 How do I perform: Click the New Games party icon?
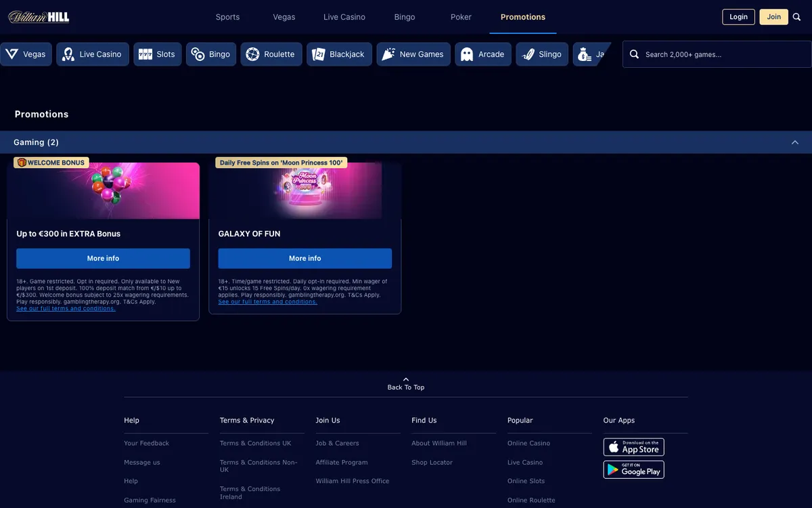pyautogui.click(x=388, y=54)
